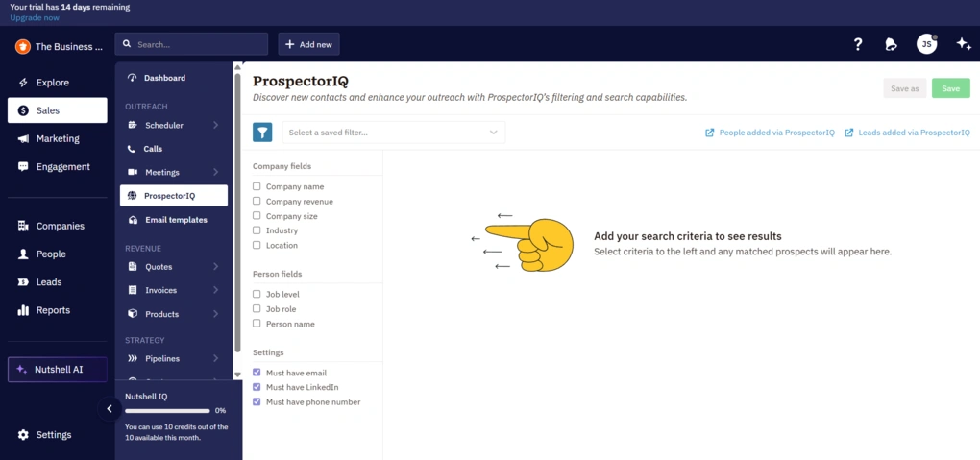Check the Job role checkbox
The height and width of the screenshot is (460, 980).
(x=257, y=309)
